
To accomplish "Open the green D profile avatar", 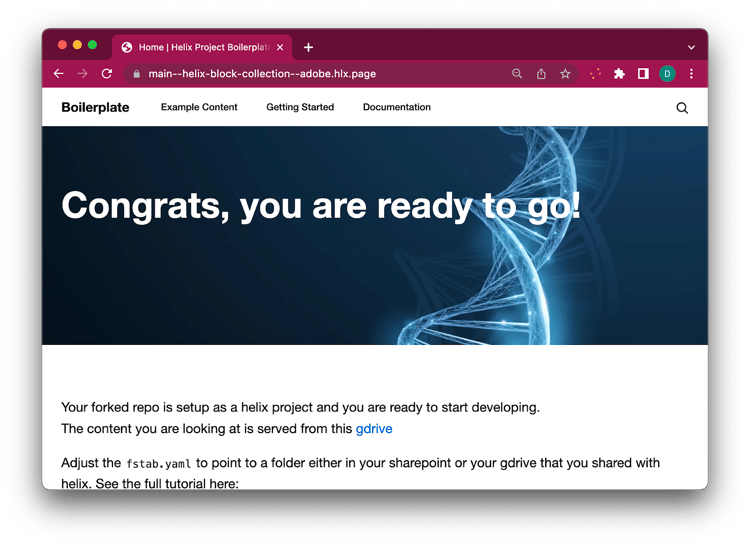I will click(667, 74).
